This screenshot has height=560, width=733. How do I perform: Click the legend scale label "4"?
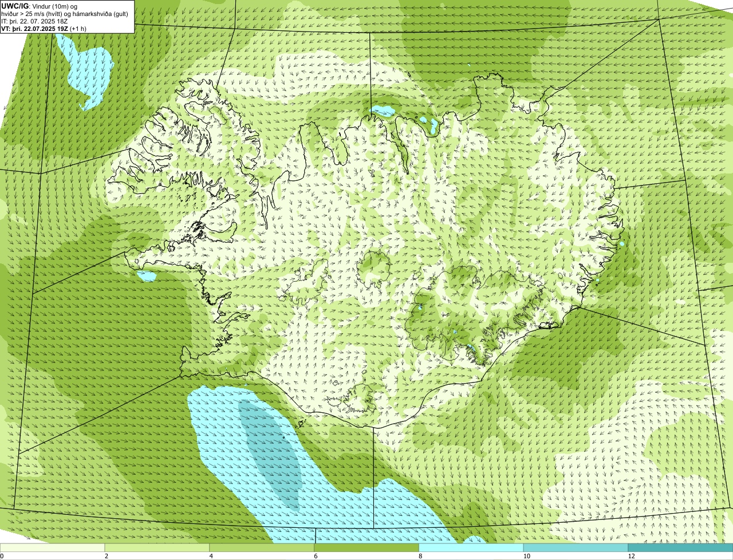coord(211,556)
